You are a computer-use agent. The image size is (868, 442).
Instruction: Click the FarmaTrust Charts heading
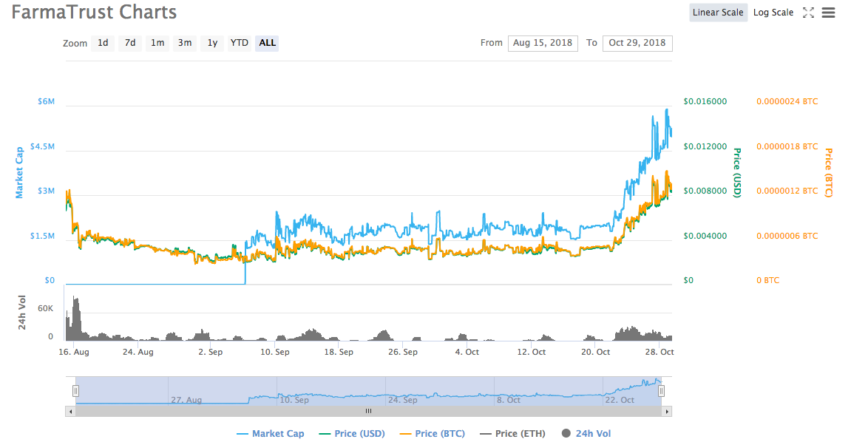coord(94,12)
